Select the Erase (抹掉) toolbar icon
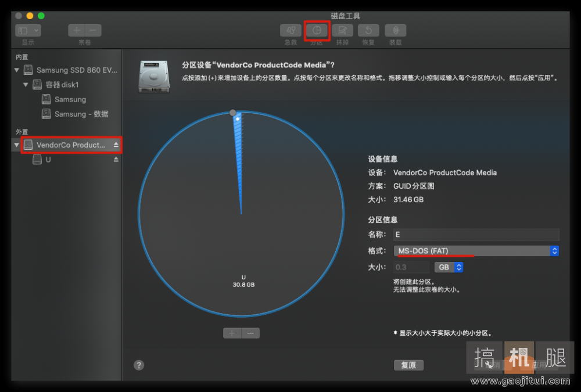 tap(342, 30)
